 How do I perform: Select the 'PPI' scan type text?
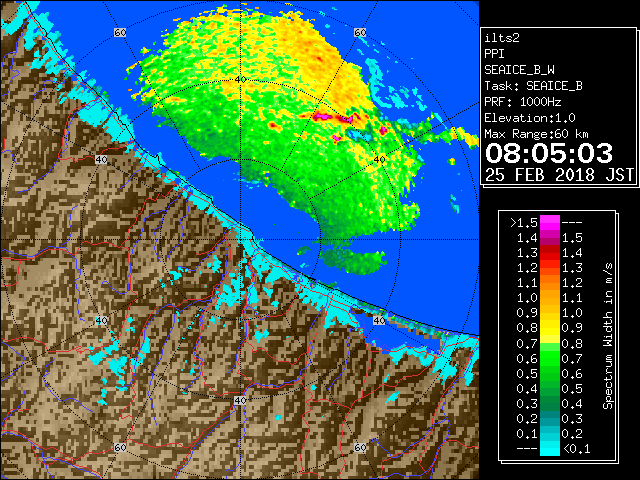click(x=494, y=54)
